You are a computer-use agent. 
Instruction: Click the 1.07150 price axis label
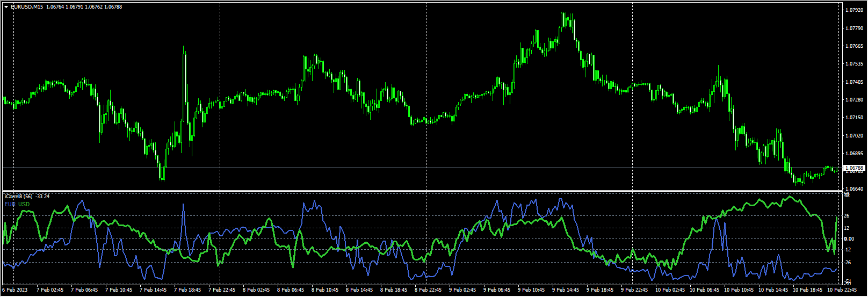point(853,118)
